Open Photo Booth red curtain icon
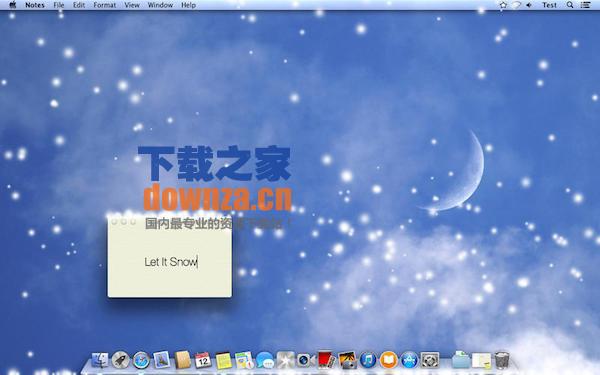 (x=326, y=360)
